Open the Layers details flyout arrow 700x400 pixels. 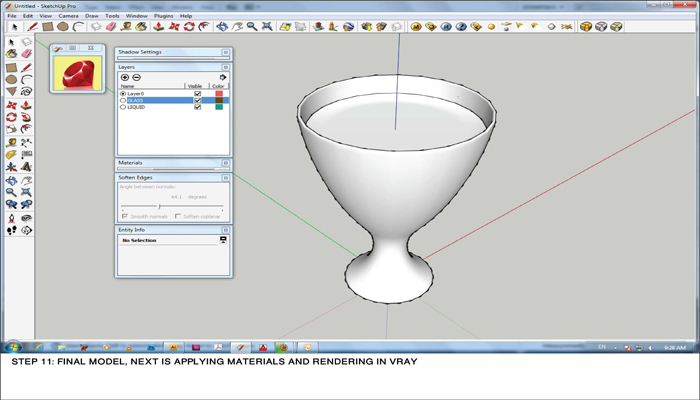[x=223, y=77]
